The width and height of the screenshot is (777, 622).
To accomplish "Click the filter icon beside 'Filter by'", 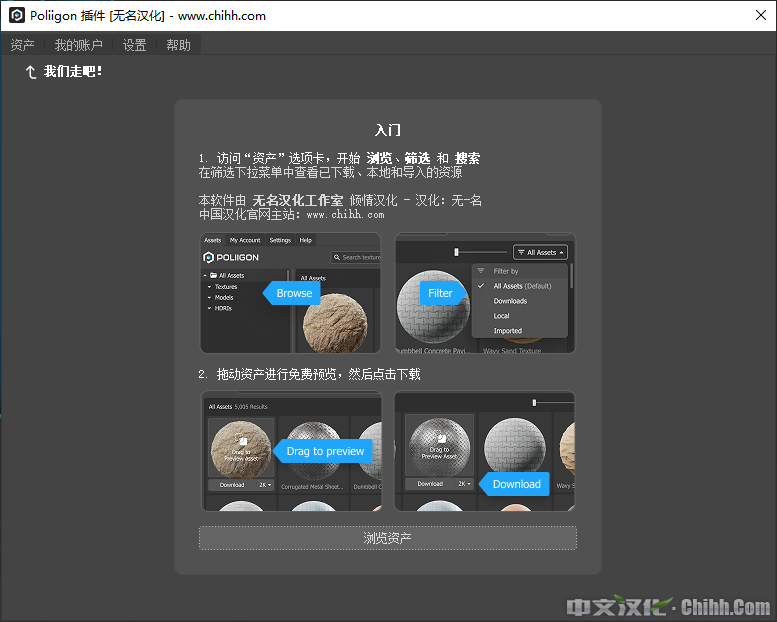I will pos(481,271).
